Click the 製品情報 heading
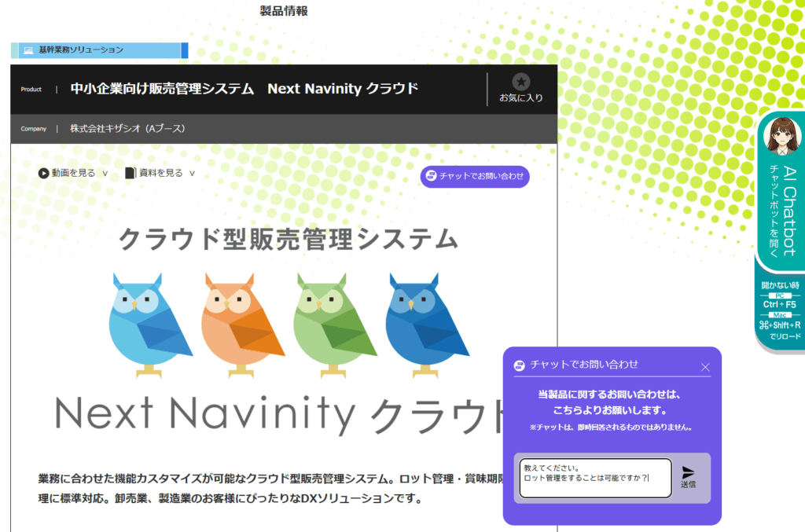 coord(284,11)
